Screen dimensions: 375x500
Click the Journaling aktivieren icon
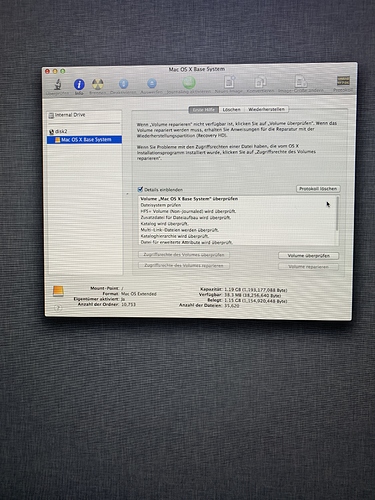click(189, 83)
